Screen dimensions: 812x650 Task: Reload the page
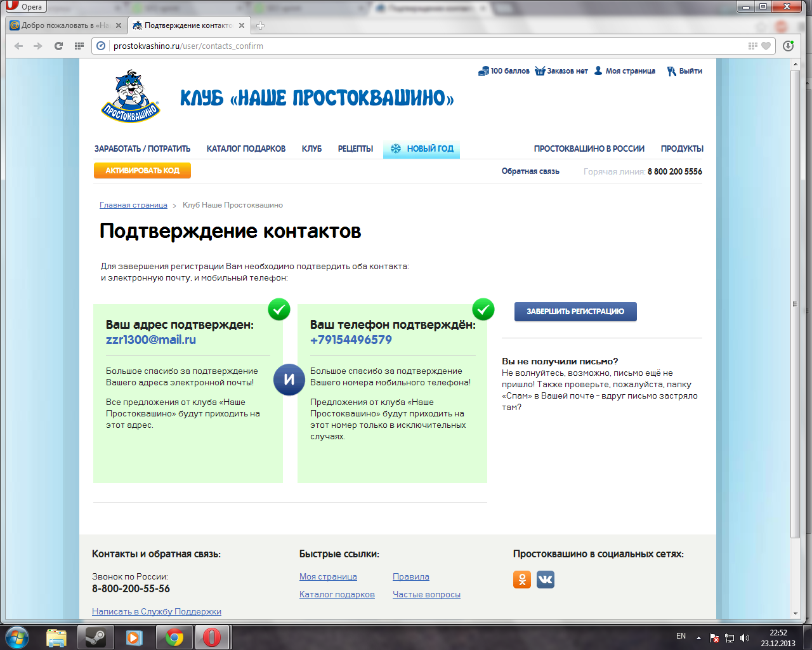pos(58,46)
